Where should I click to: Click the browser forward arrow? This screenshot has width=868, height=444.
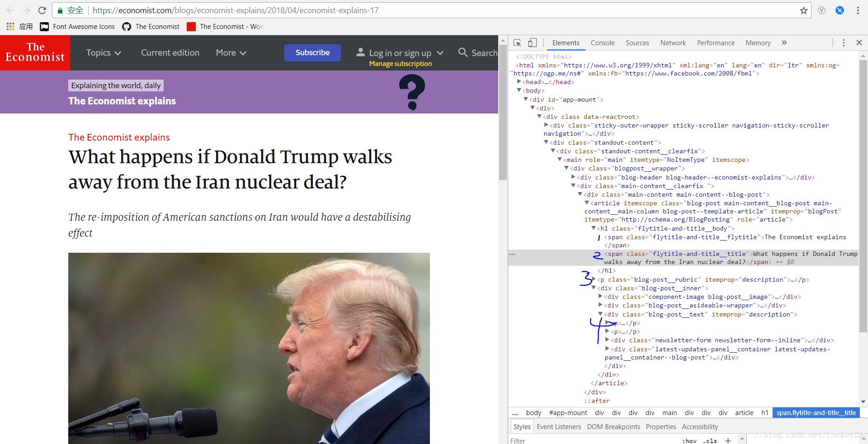(x=26, y=10)
